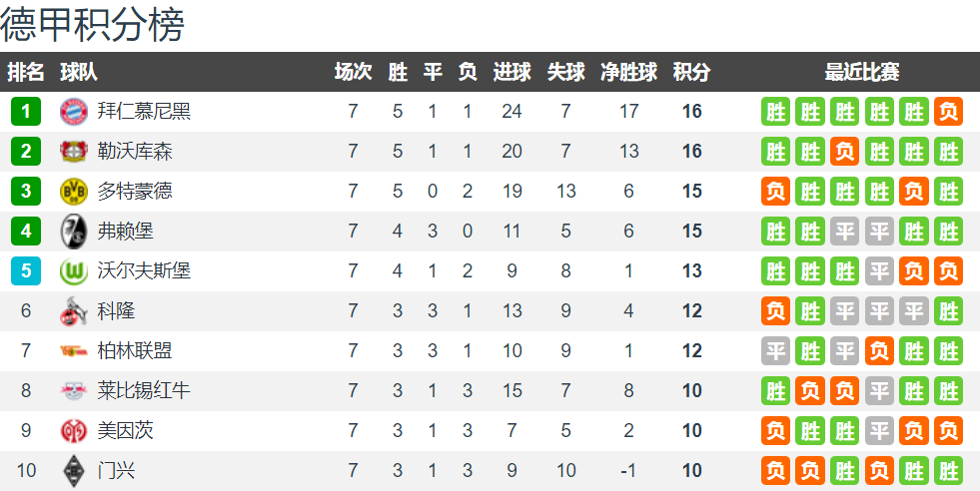Screen dimensions: 980x491
Task: Open the 莱比锡红牛 team link
Action: click(x=144, y=391)
